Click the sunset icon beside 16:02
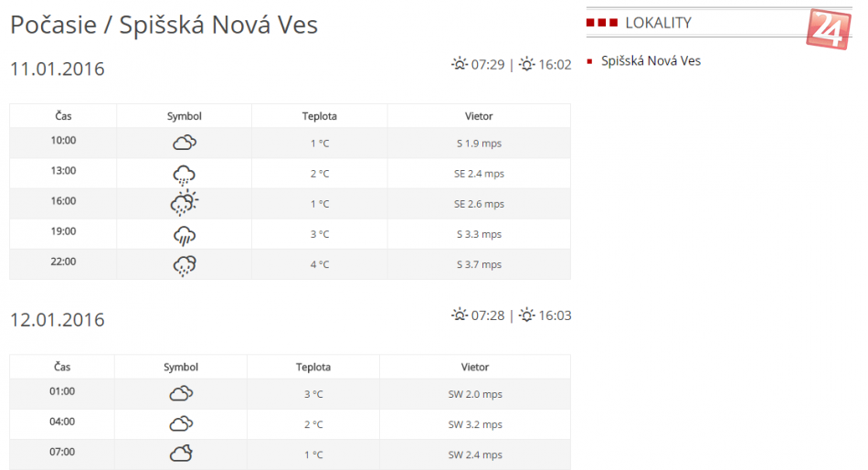Viewport: 868px width, 470px height. tap(527, 64)
